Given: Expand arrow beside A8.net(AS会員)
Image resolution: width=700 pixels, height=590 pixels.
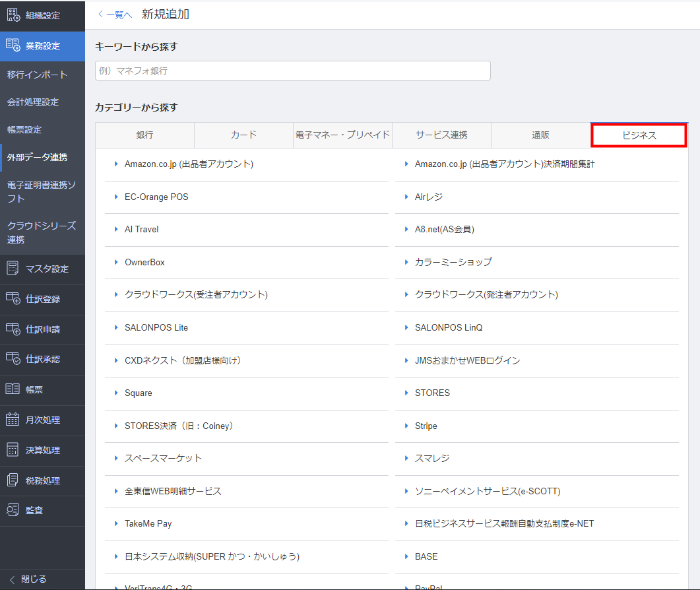Looking at the screenshot, I should pos(406,229).
